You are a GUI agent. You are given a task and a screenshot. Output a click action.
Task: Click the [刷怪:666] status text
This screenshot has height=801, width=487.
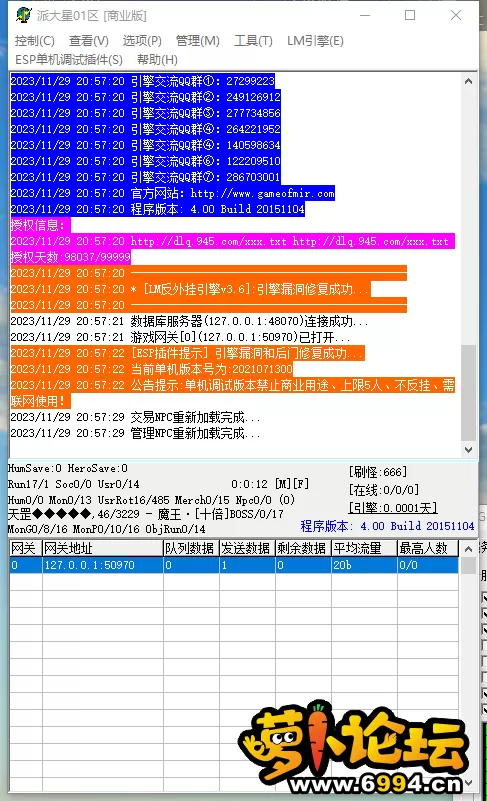point(378,472)
